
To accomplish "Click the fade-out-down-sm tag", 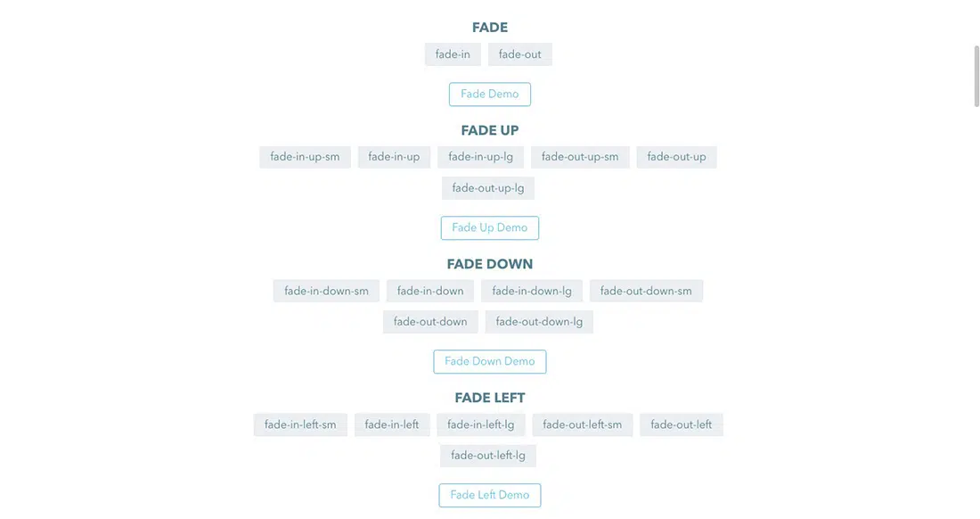I will 646,291.
